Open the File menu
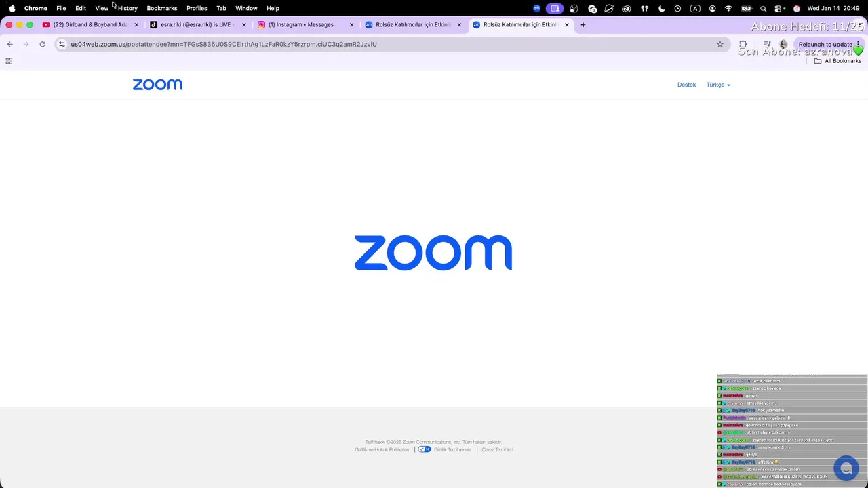Image resolution: width=868 pixels, height=488 pixels. click(x=61, y=8)
